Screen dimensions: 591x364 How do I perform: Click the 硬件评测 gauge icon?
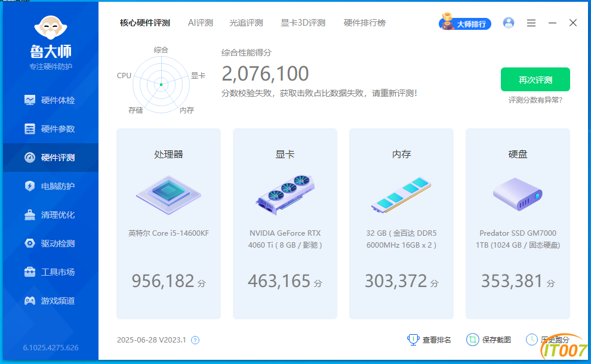click(x=30, y=158)
